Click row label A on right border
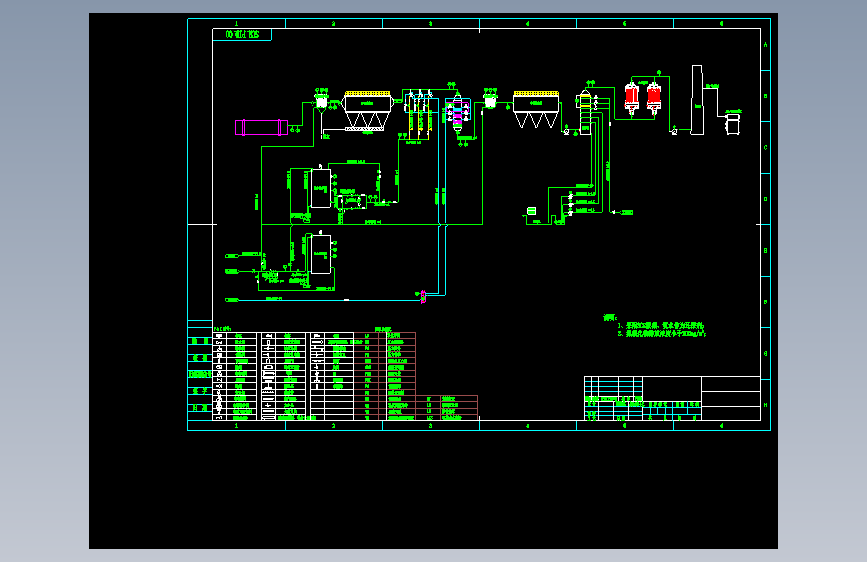Image resolution: width=867 pixels, height=562 pixels. coord(766,45)
